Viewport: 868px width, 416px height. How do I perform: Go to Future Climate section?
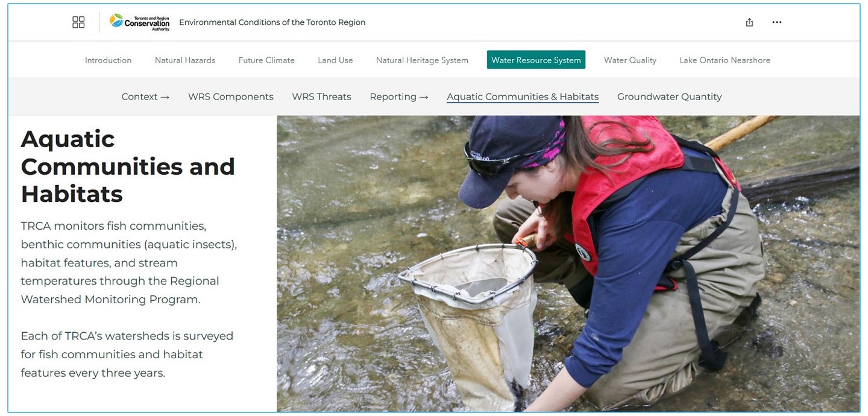pos(266,60)
